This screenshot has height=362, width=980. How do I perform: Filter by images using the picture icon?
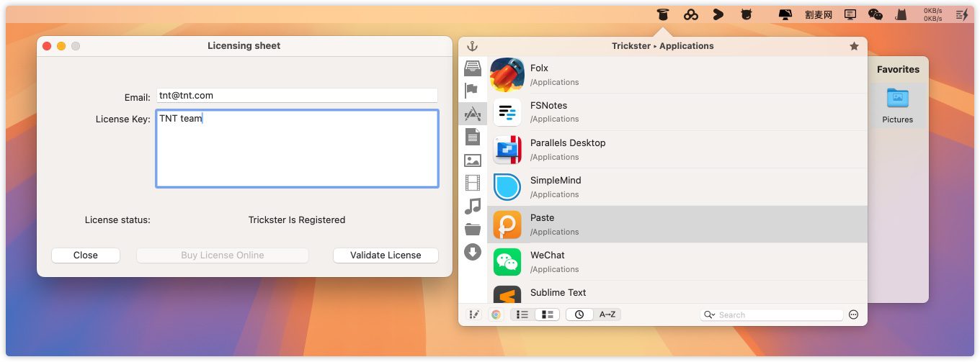pos(473,160)
